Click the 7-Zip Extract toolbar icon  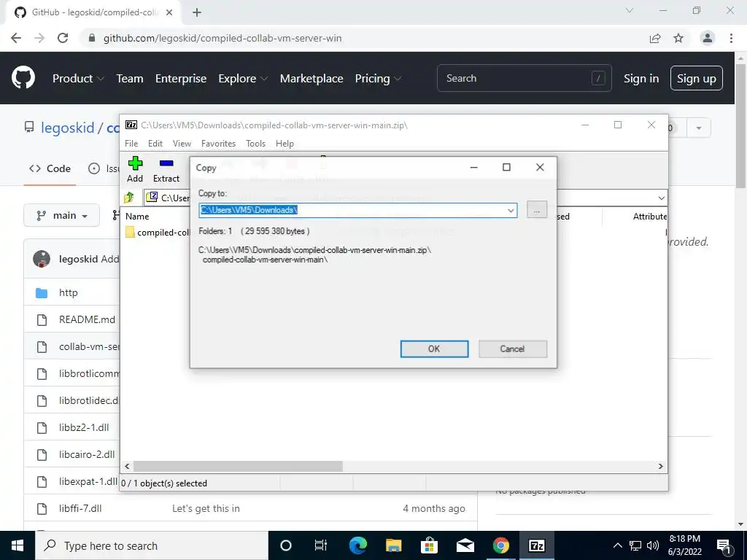tap(166, 169)
